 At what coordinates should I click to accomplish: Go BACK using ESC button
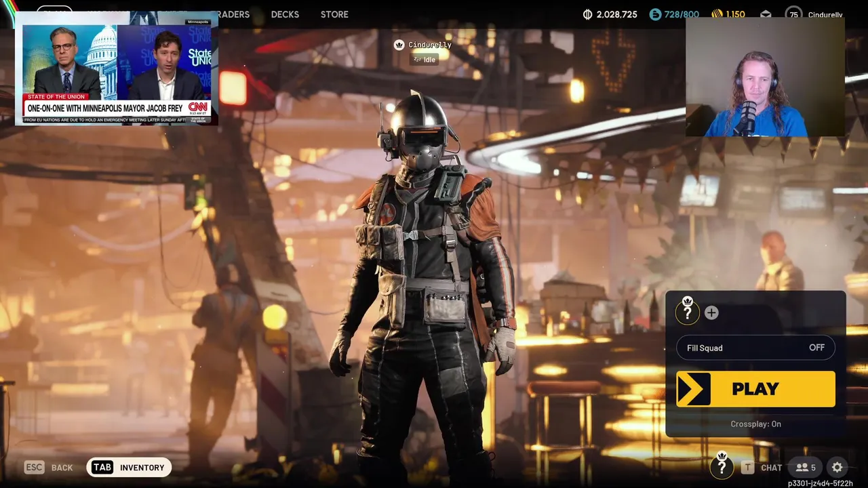[x=48, y=467]
